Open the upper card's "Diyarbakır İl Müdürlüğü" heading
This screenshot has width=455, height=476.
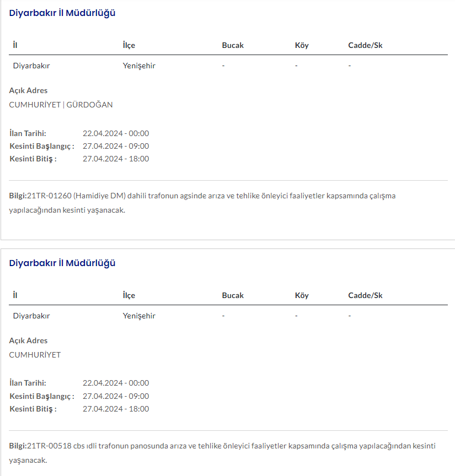(62, 13)
